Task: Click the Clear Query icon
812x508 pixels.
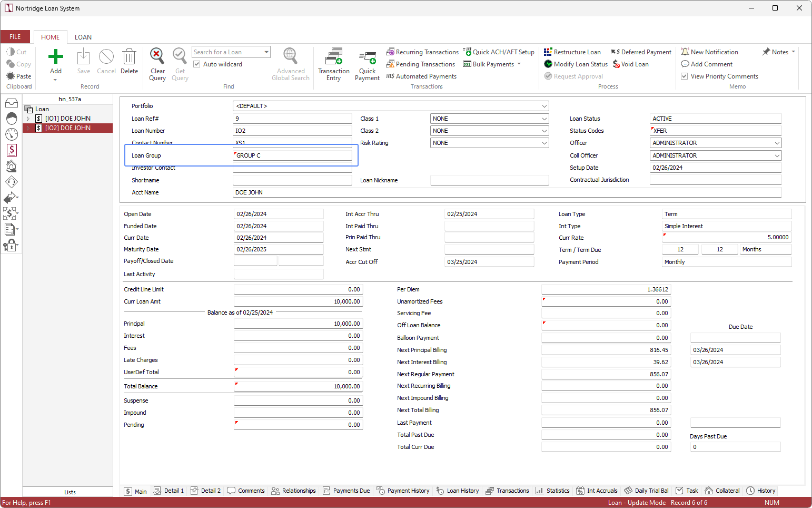Action: (157, 55)
